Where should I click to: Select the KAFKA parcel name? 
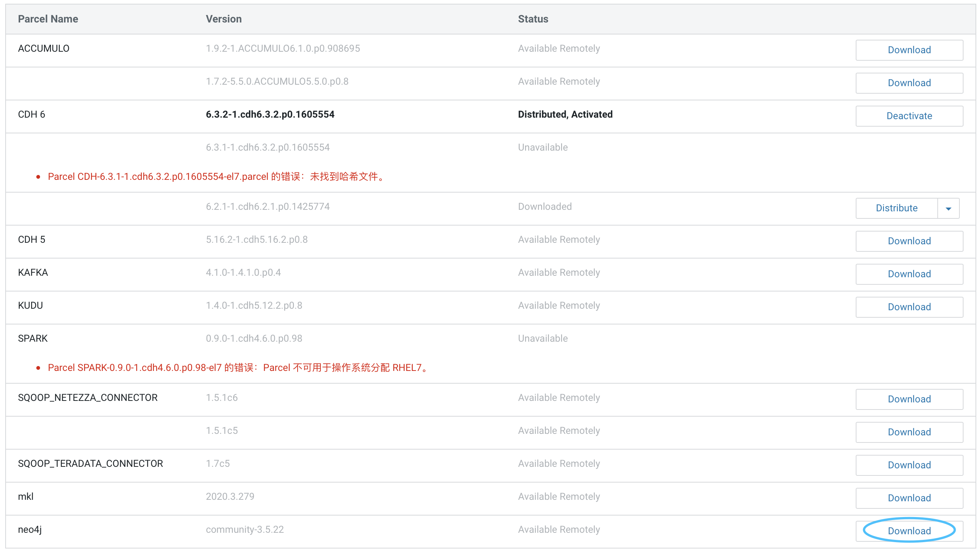33,272
